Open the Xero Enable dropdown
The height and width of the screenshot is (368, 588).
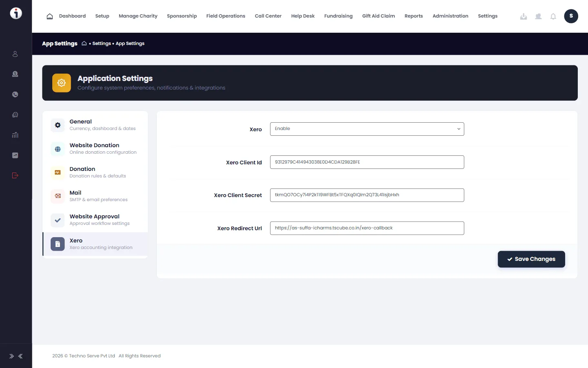367,129
